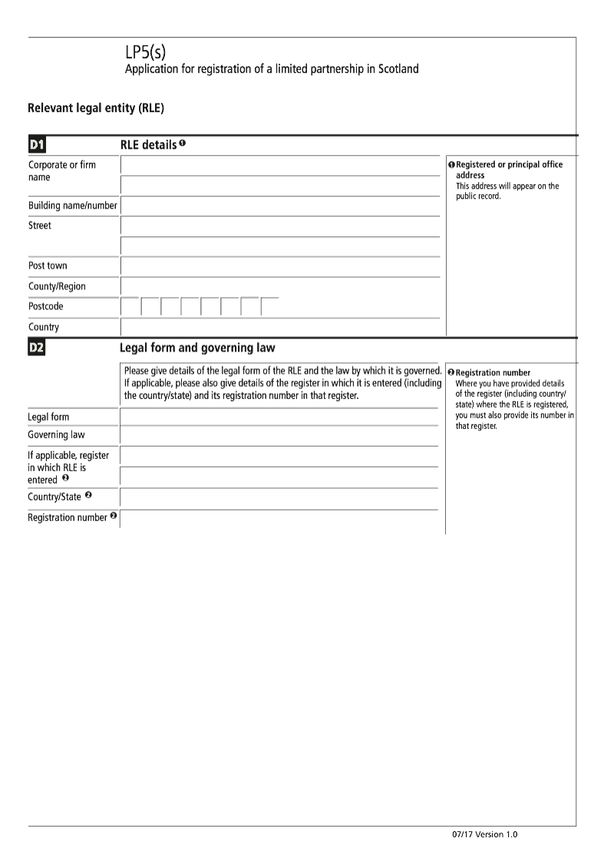This screenshot has width=614, height=868.
Task: Click footnote marker 2 beside Registration number label
Action: (x=113, y=517)
